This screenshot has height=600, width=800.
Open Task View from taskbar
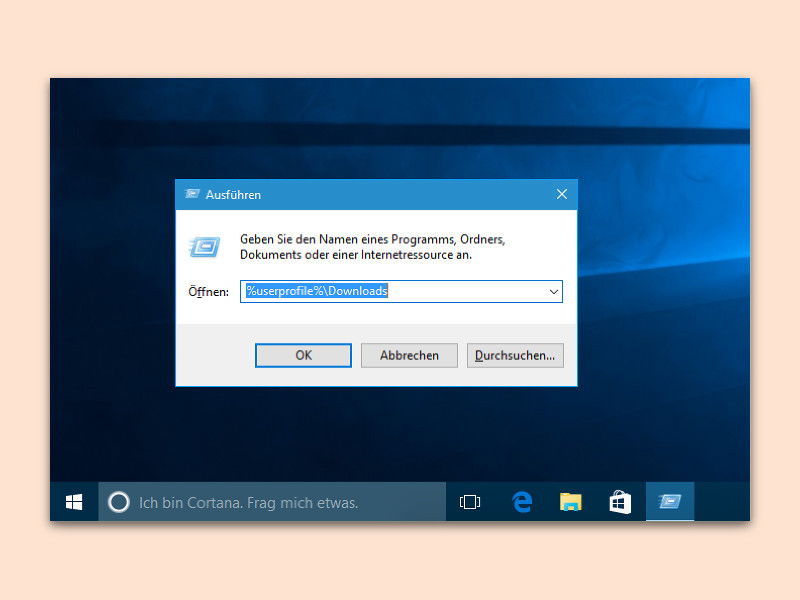point(469,502)
